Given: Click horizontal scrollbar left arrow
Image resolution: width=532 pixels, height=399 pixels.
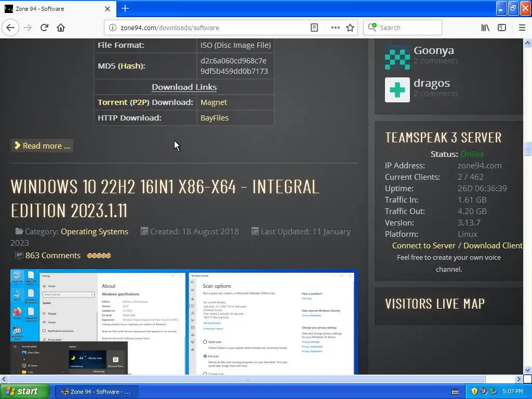Looking at the screenshot, I should coord(4,379).
